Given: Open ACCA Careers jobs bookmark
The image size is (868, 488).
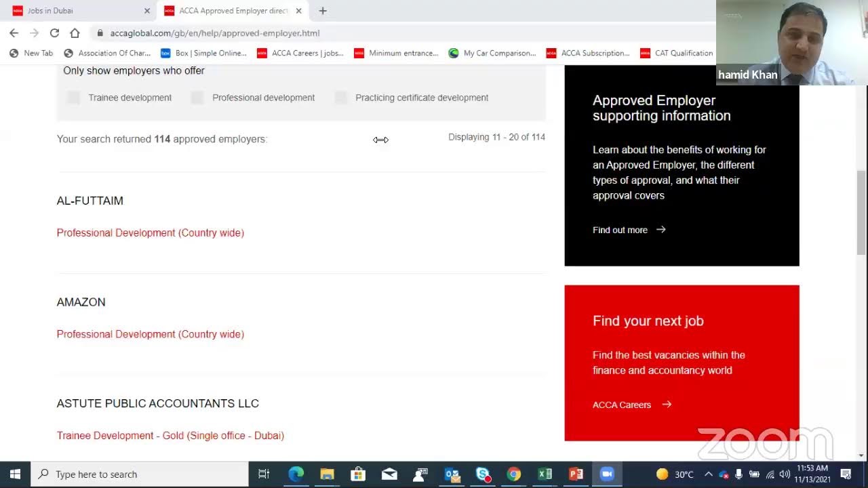Looking at the screenshot, I should pos(300,53).
